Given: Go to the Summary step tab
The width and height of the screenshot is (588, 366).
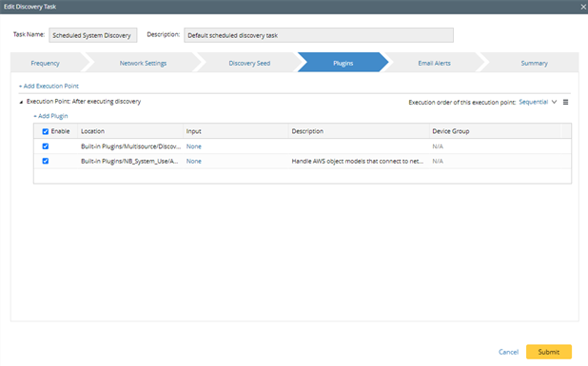Looking at the screenshot, I should click(x=534, y=63).
